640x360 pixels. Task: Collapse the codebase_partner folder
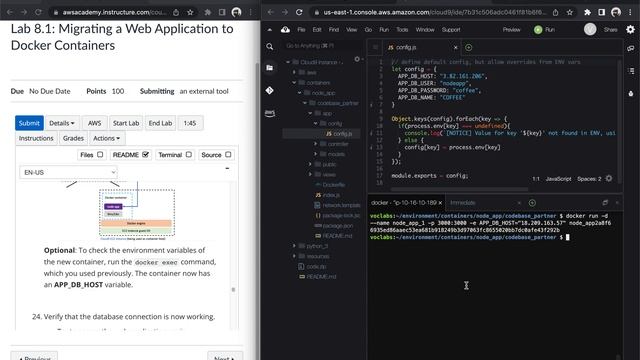point(305,103)
